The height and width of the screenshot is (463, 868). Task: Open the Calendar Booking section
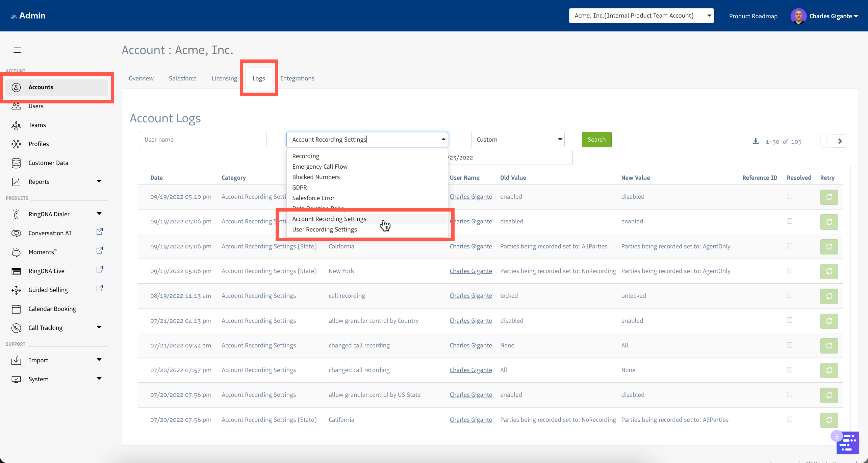click(x=52, y=309)
